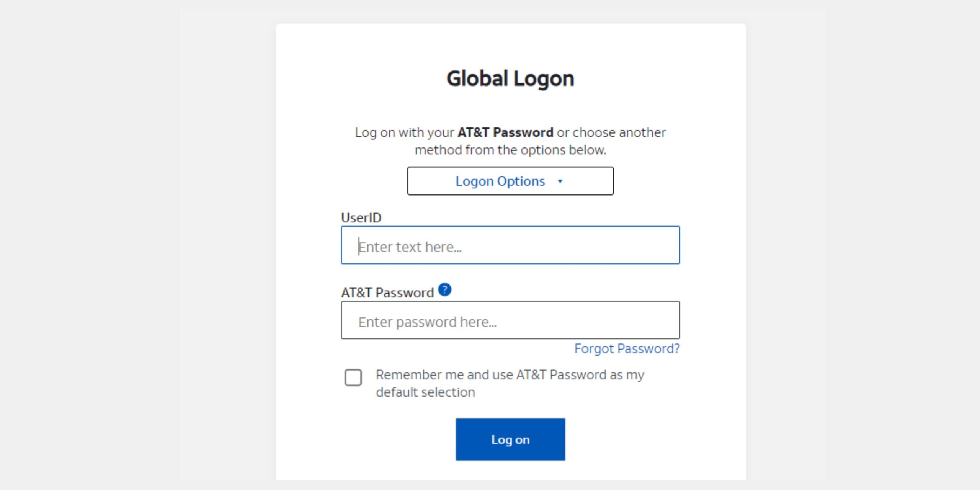Click the UserID field label
The width and height of the screenshot is (980, 490).
click(x=361, y=218)
